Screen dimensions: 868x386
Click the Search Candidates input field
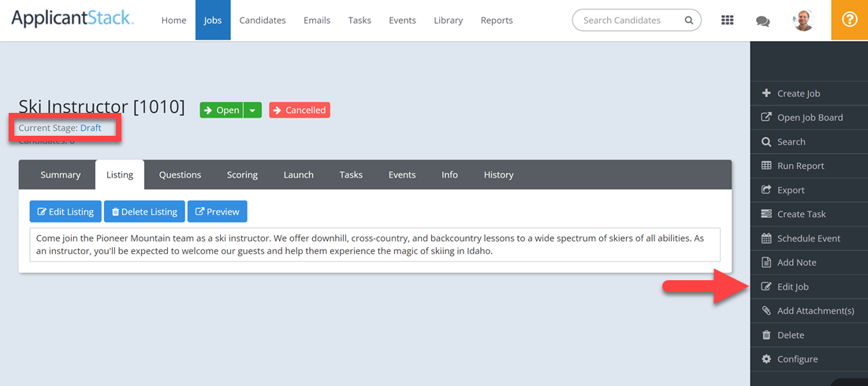coord(636,21)
